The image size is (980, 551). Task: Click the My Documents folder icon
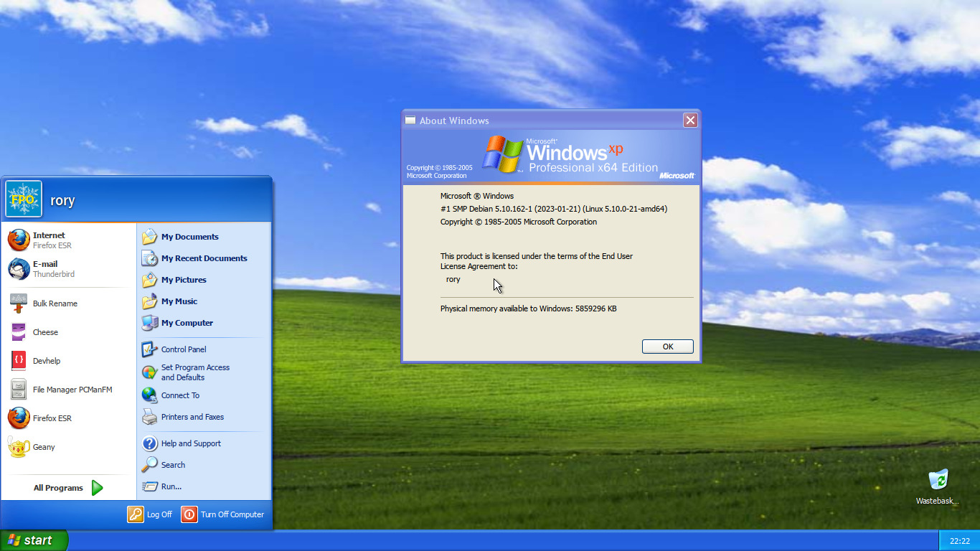pyautogui.click(x=149, y=237)
